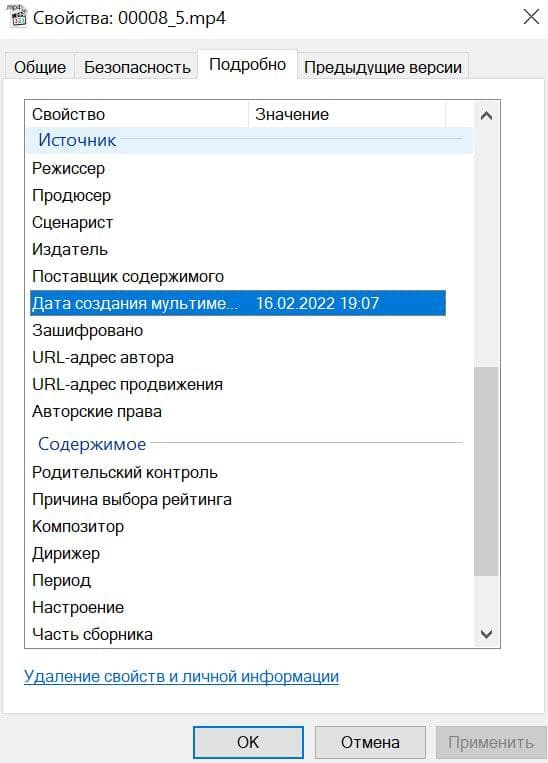Select the Сценарист property row

click(237, 222)
